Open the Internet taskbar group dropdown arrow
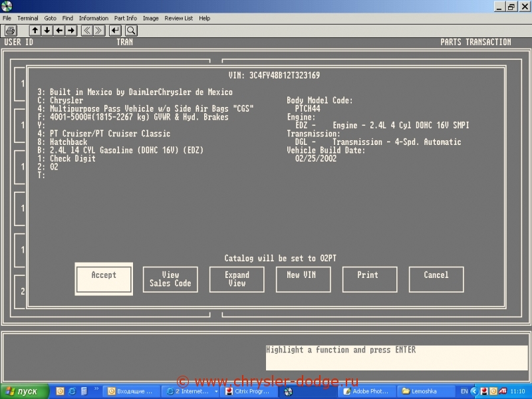Image resolution: width=532 pixels, height=399 pixels. tap(216, 392)
